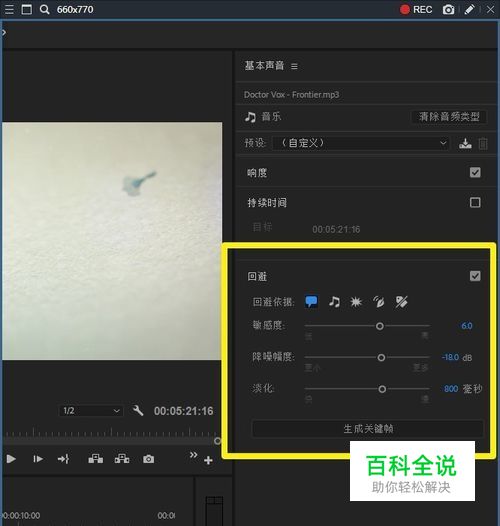Open the button editor plus icon
This screenshot has height=526, width=500.
[x=208, y=460]
